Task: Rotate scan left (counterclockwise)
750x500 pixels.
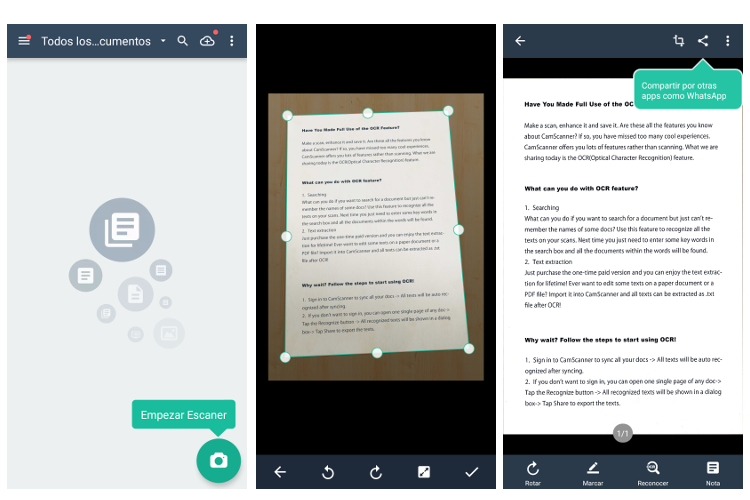Action: 327,472
